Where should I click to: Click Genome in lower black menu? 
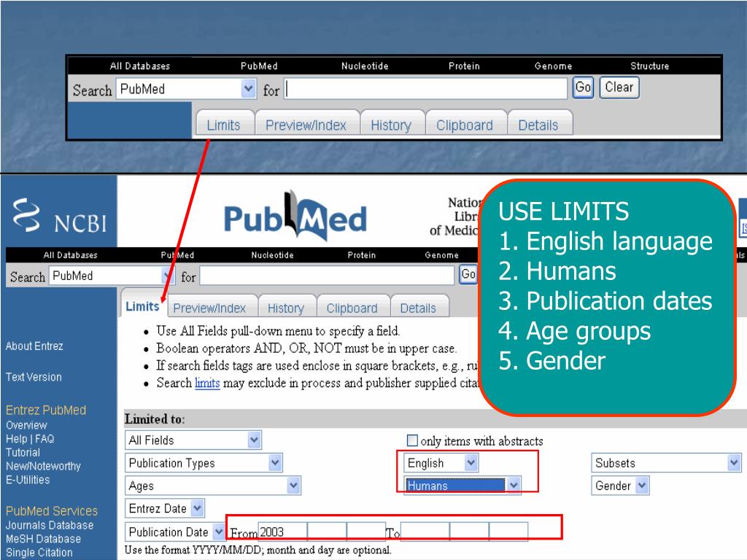[x=441, y=255]
